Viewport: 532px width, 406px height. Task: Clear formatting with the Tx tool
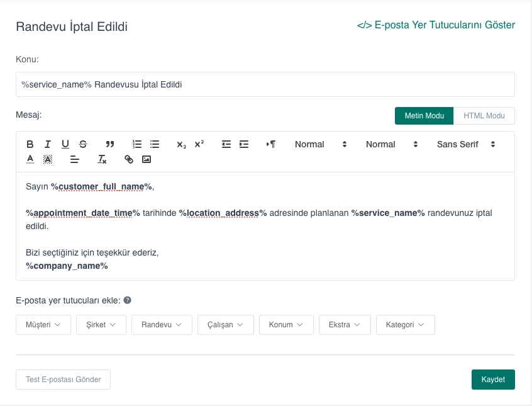103,159
